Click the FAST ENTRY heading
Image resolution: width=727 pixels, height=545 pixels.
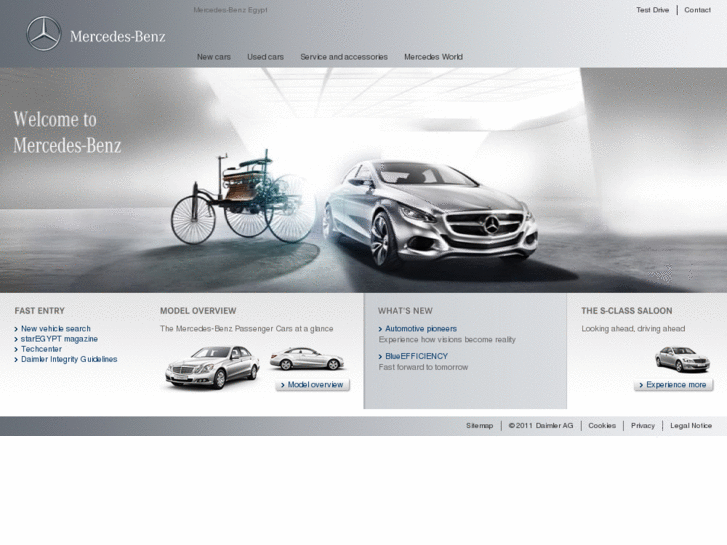pos(39,311)
